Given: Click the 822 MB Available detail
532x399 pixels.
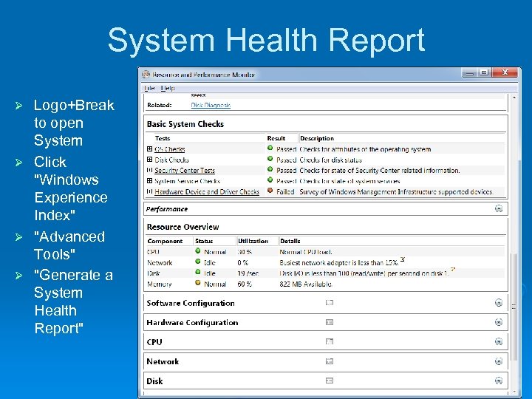Looking at the screenshot, I should 306,284.
